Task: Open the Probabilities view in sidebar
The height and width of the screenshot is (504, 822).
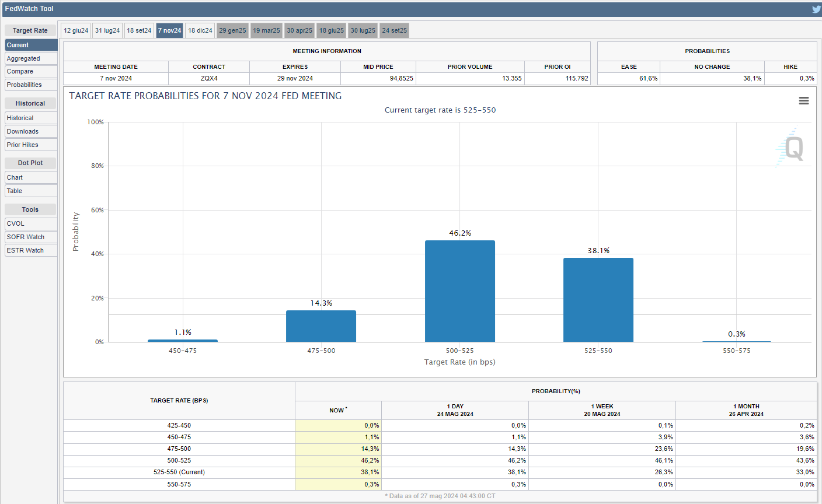Action: (31, 85)
